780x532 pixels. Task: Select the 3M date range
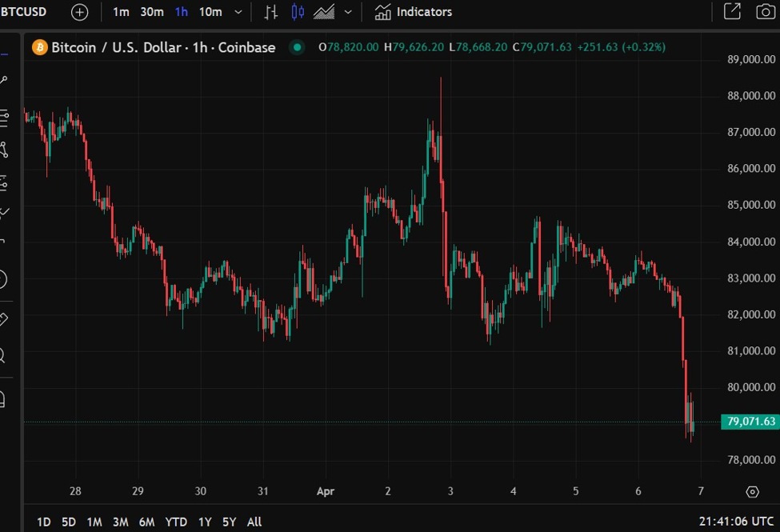tap(120, 522)
